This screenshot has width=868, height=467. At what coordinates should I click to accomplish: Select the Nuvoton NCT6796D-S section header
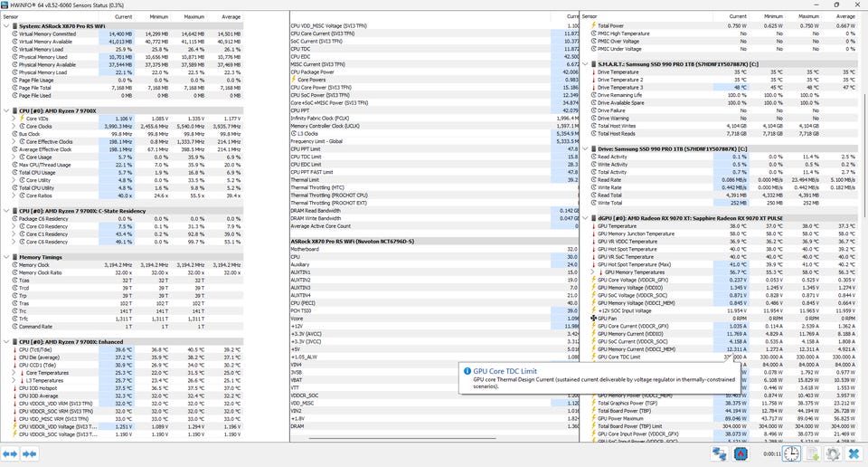[435, 242]
